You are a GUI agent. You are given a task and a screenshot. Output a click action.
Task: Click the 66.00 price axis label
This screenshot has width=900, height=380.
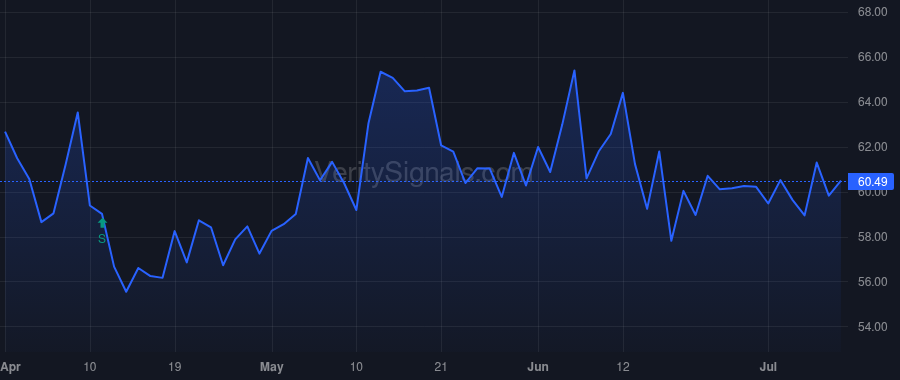pos(872,57)
